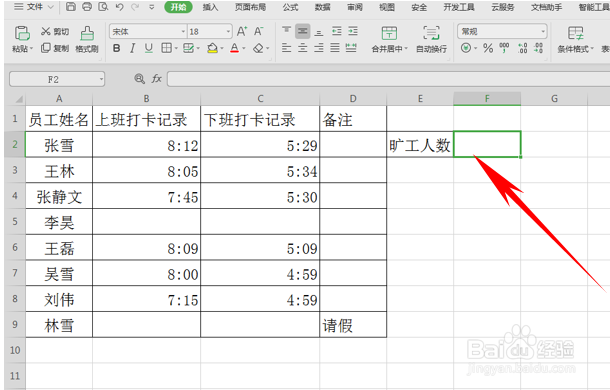This screenshot has height=390, width=610.
Task: Click the increase decimal places icon
Action: click(x=522, y=48)
